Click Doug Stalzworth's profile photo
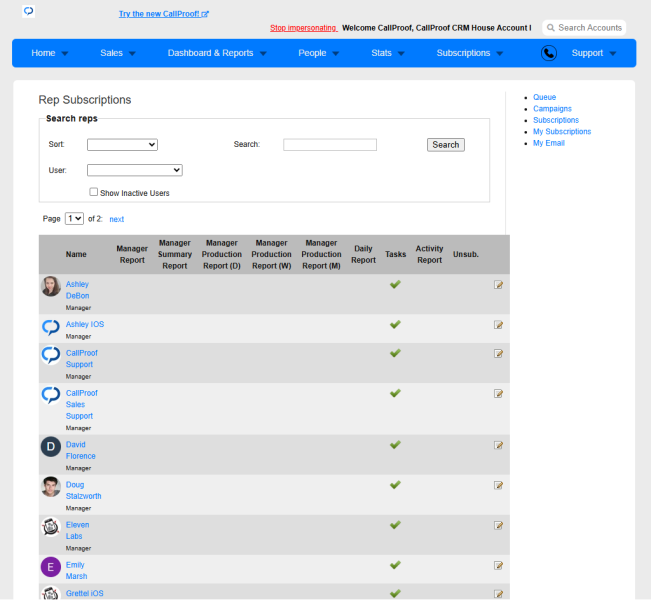Viewport: 651px width, 600px height. tap(51, 487)
